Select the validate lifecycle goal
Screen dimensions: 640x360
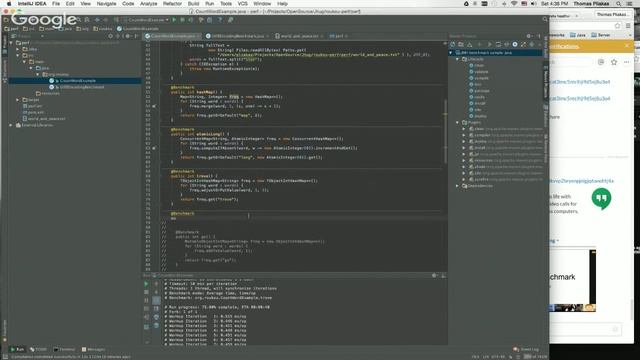pos(481,72)
